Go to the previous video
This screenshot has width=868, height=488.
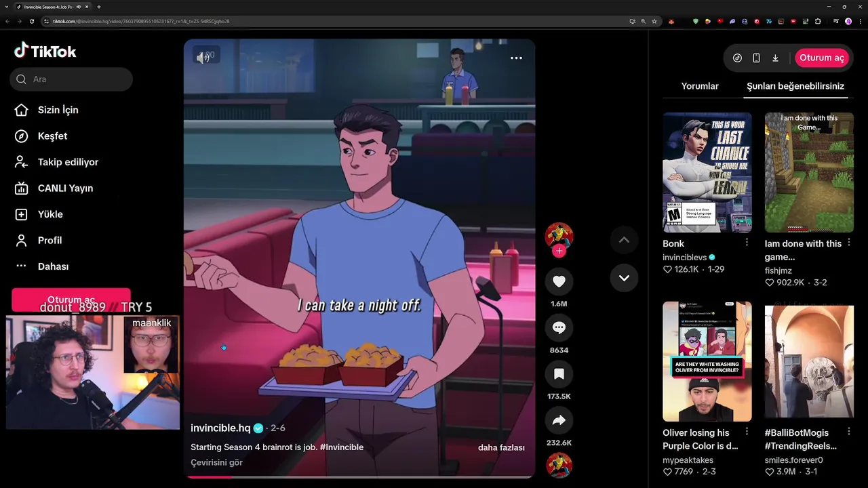click(624, 239)
